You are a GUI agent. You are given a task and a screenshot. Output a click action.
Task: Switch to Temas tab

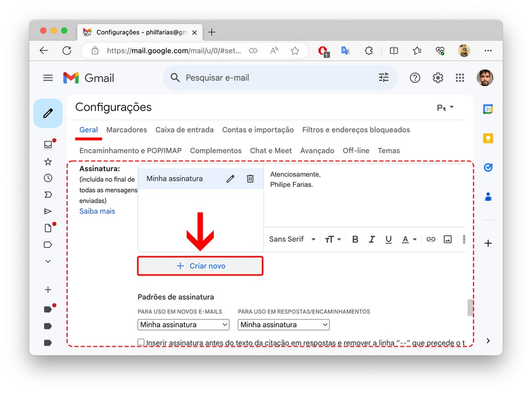click(x=389, y=150)
